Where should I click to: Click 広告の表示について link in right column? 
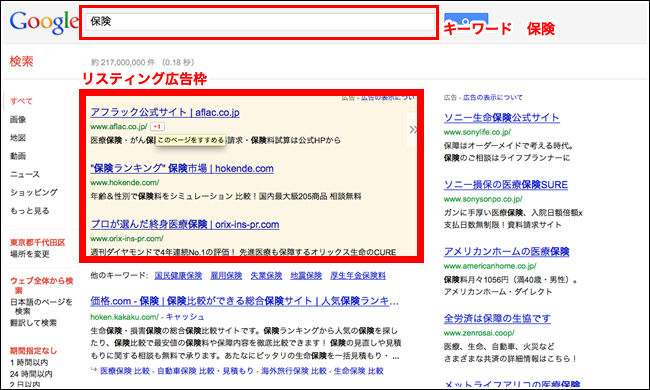point(493,97)
